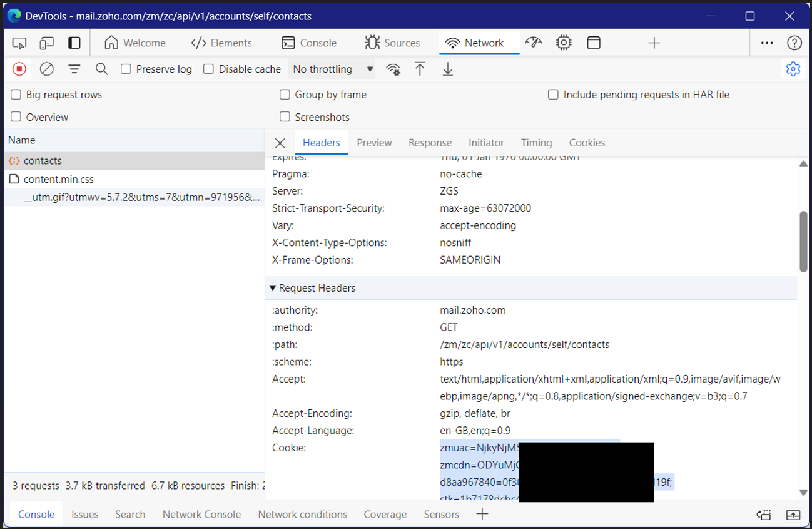
Task: Close the request details pane
Action: point(280,143)
